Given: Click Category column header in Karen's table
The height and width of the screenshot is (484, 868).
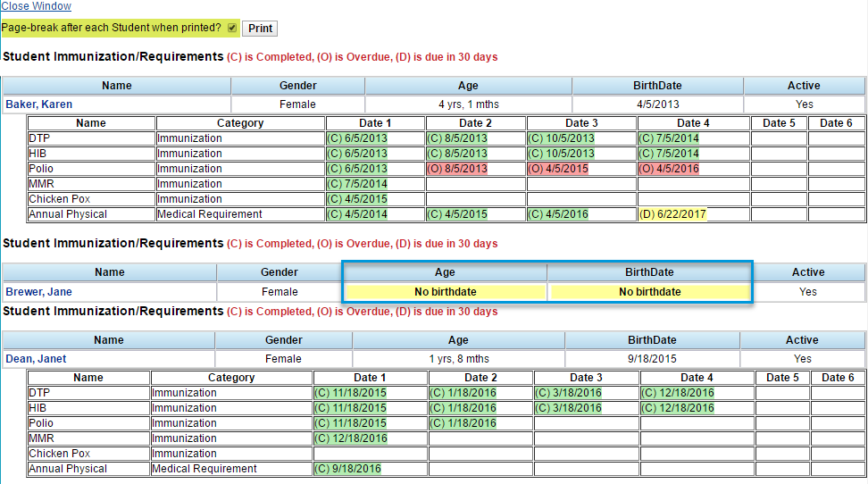Looking at the screenshot, I should (240, 123).
